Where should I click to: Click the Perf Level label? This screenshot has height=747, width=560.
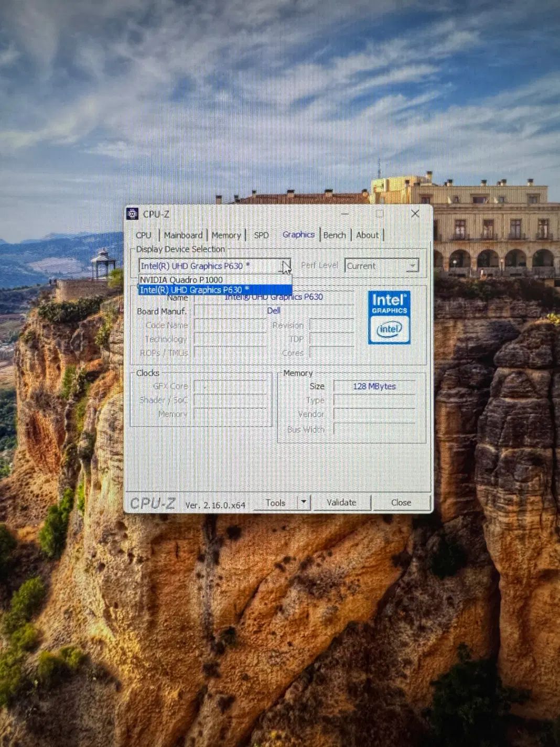pyautogui.click(x=319, y=265)
